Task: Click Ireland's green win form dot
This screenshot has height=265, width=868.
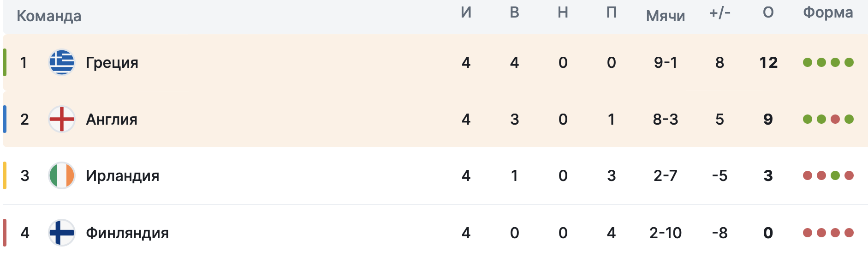Action: (x=835, y=175)
